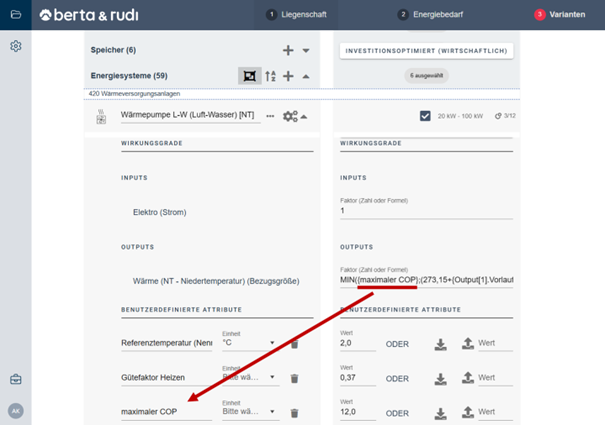Uncheck the Wärmepumpe L-W variant checkbox
Viewport: 605px width, 426px height.
(x=425, y=116)
